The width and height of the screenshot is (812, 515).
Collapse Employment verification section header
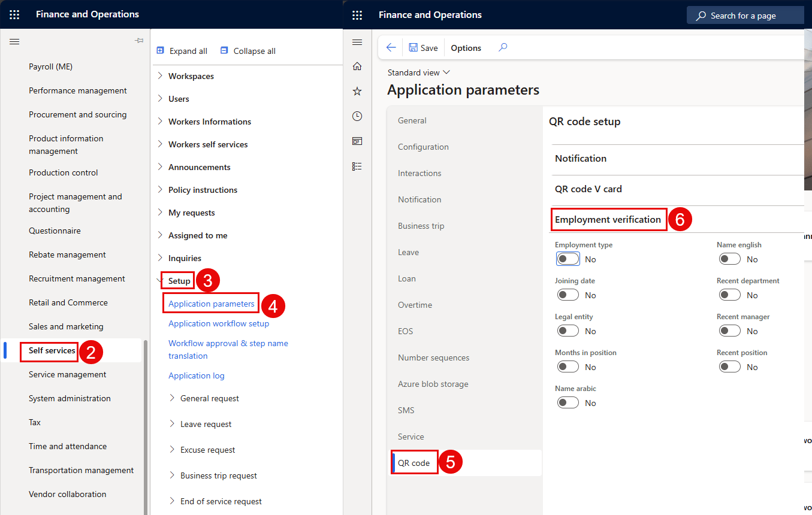(x=608, y=219)
